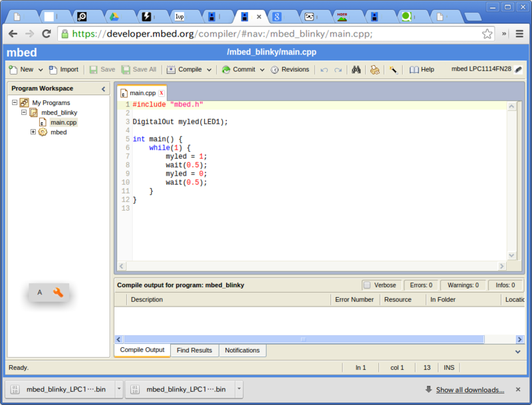Click the extensions overflow chevron icon

504,33
